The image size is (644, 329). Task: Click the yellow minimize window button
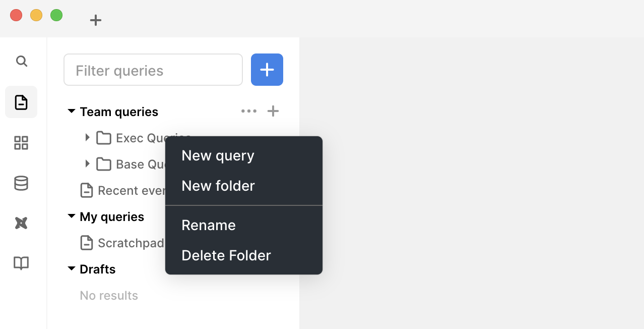coord(36,15)
